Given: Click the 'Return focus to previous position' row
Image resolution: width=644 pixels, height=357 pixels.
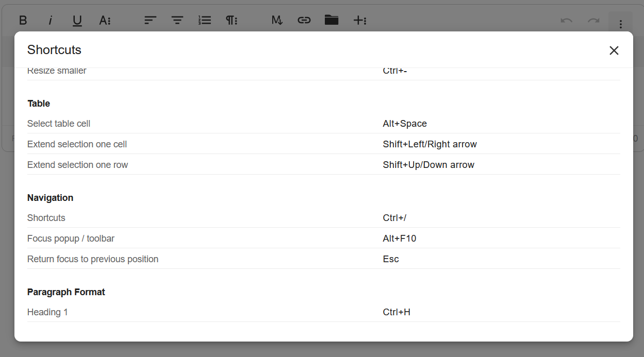Looking at the screenshot, I should 323,259.
